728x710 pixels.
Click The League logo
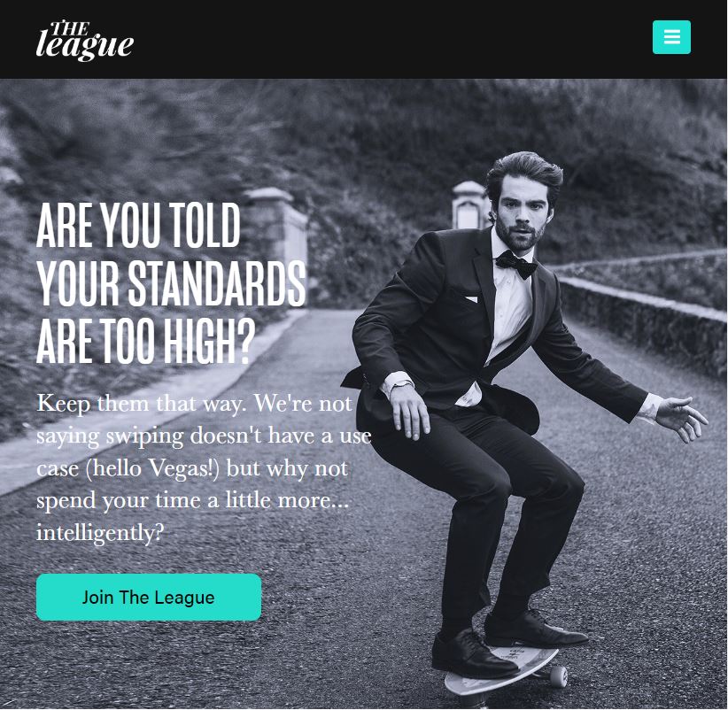(x=85, y=41)
